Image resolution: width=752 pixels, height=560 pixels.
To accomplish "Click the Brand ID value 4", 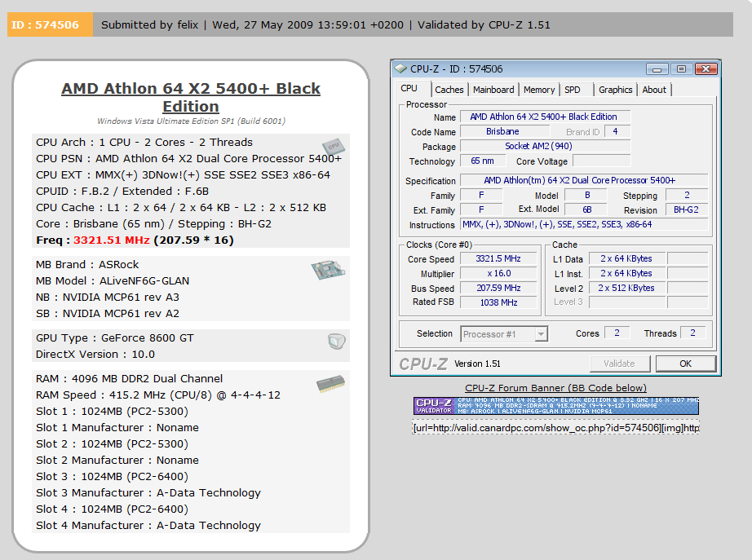I will 617,131.
